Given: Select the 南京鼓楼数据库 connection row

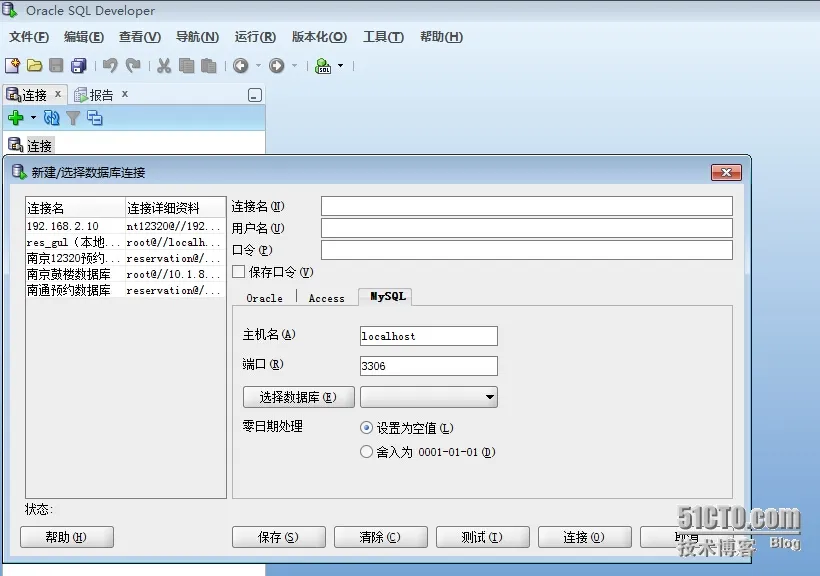Looking at the screenshot, I should click(126, 274).
